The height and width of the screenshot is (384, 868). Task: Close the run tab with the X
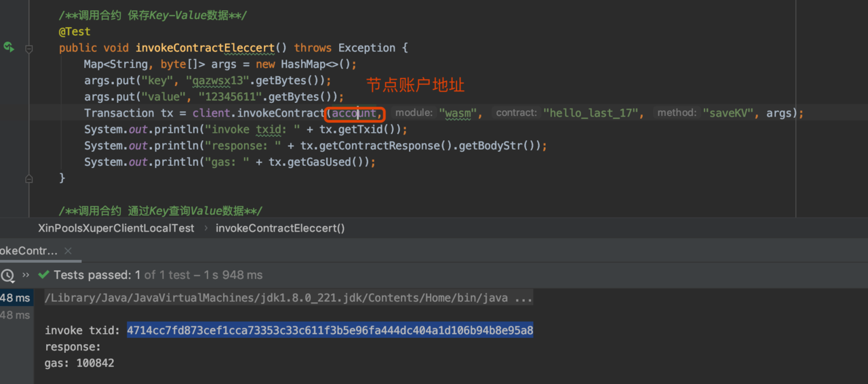(68, 251)
